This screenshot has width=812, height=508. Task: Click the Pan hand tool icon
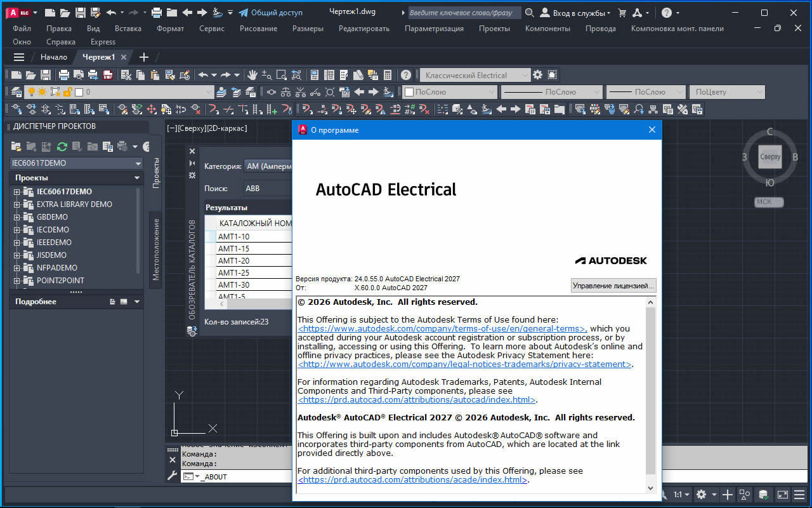click(x=252, y=75)
